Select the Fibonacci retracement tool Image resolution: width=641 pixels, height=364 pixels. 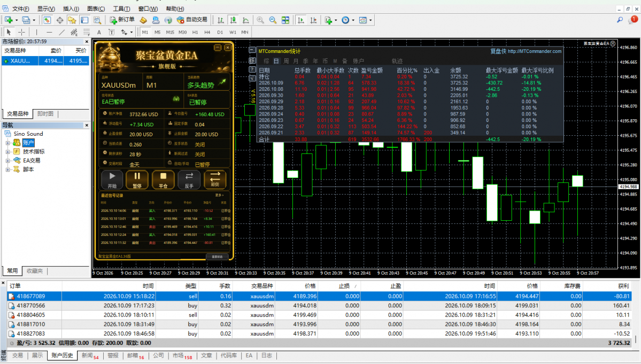[x=87, y=32]
